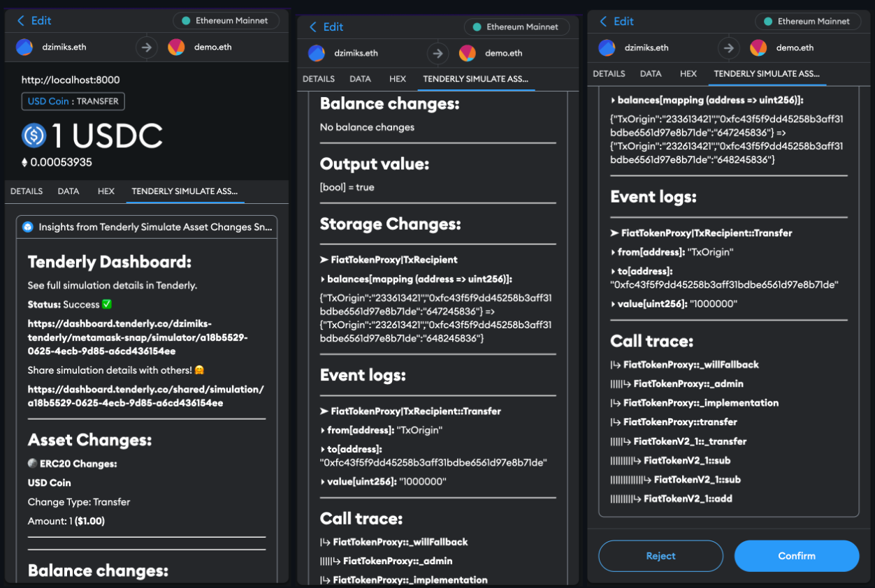The width and height of the screenshot is (875, 588).
Task: Click the arrow icon between accounts in middle panel
Action: [437, 53]
